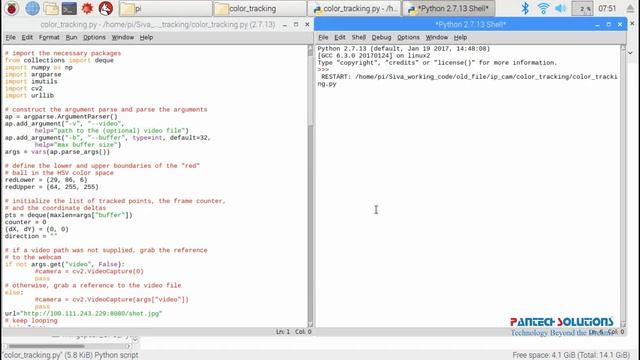
Task: Click the 07:51 clock
Action: pos(607,8)
